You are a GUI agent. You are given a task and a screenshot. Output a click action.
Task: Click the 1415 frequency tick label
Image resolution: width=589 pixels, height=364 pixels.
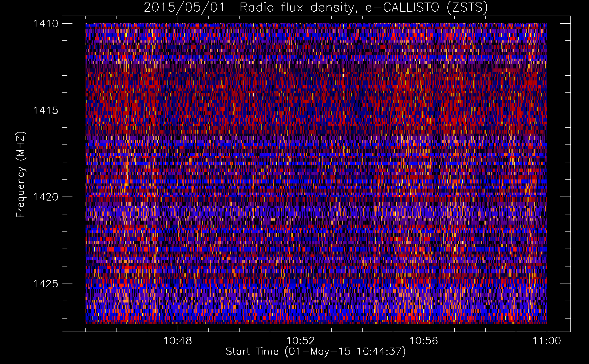(46, 110)
